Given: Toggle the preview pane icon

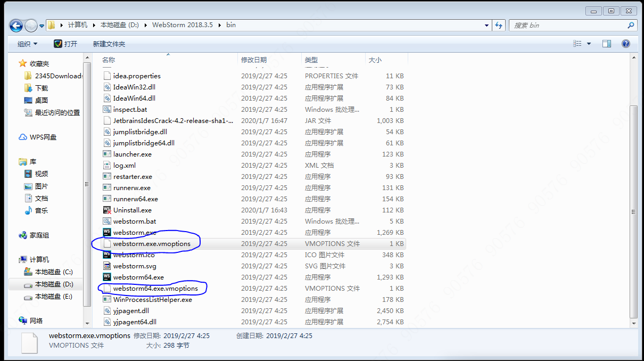Looking at the screenshot, I should click(607, 44).
